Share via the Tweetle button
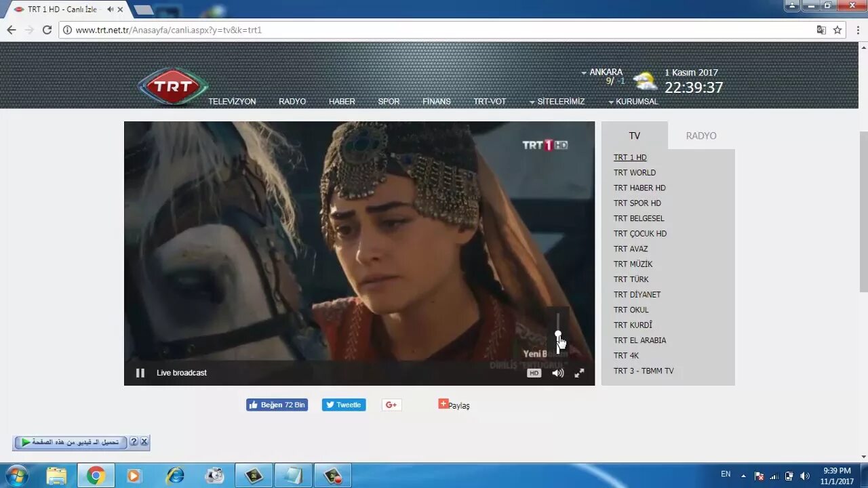Image resolution: width=868 pixels, height=488 pixels. coord(344,405)
